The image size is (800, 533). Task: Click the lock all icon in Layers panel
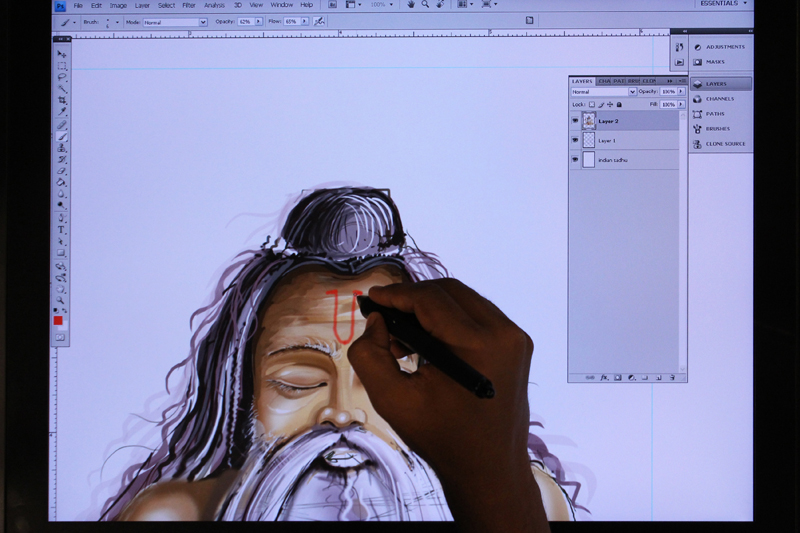coord(619,104)
